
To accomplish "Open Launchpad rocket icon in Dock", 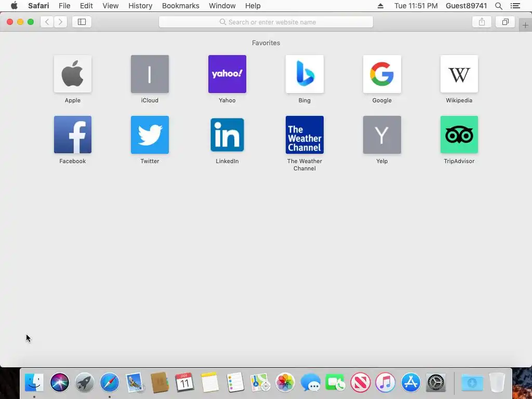I will tap(85, 382).
